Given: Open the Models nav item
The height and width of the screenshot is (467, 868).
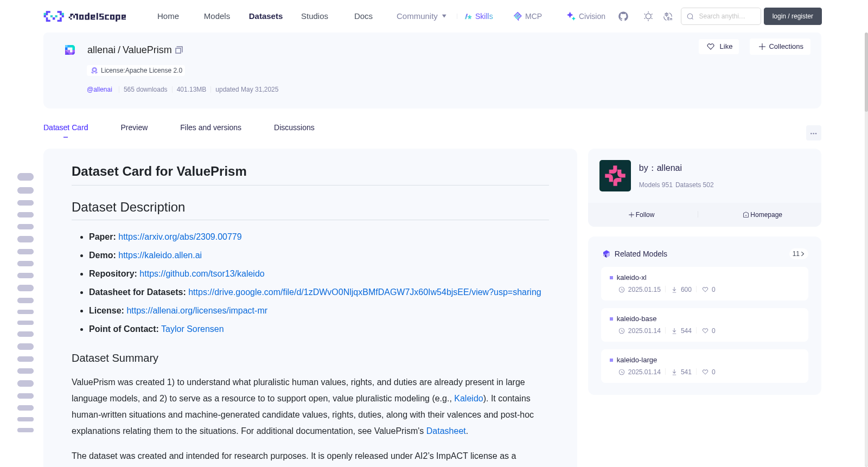Looking at the screenshot, I should click(217, 16).
